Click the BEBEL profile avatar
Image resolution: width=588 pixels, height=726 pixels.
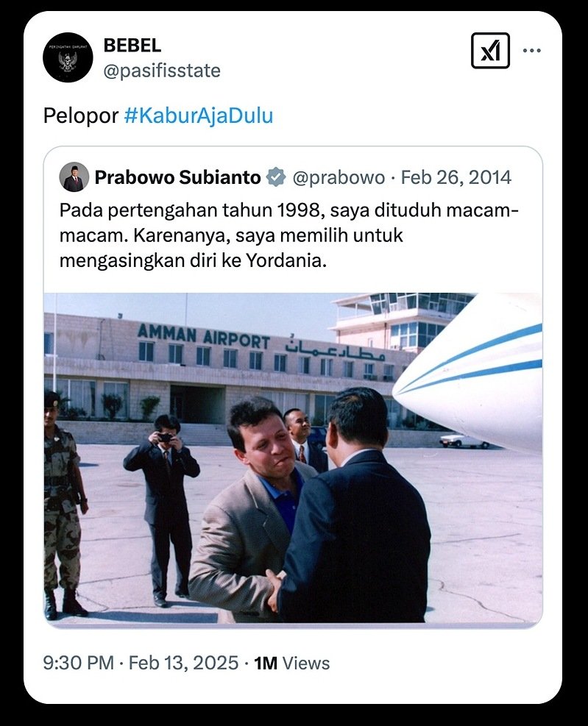68,57
